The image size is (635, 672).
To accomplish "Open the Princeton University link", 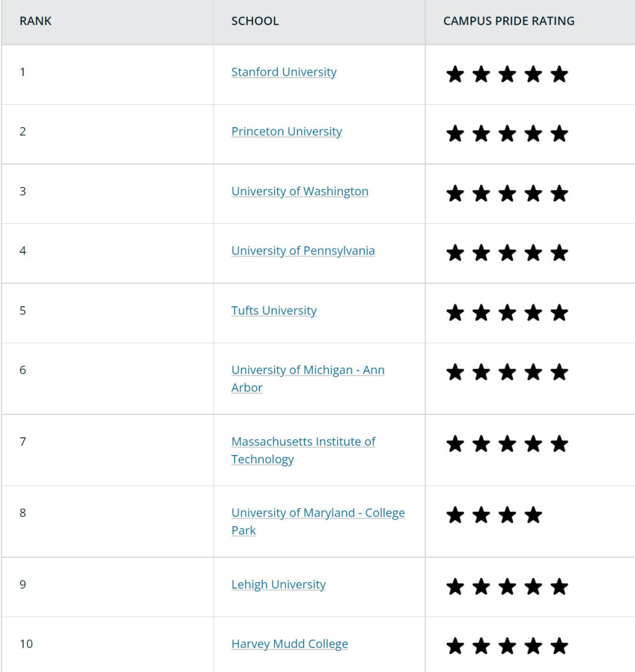I will point(287,132).
